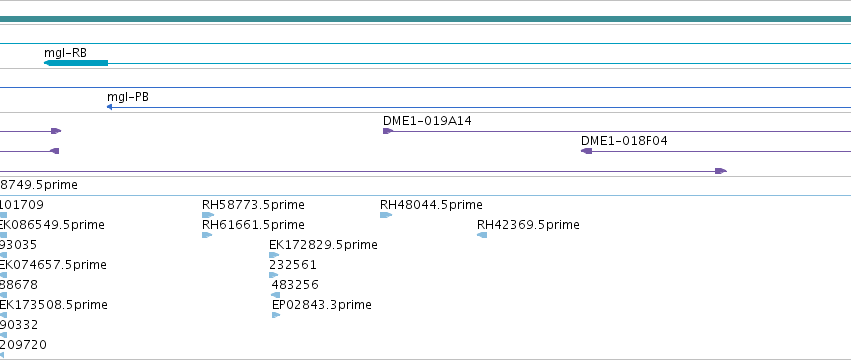Viewport: 851px width, 360px height.
Task: Open the mgl-PB label
Action: pyautogui.click(x=128, y=97)
